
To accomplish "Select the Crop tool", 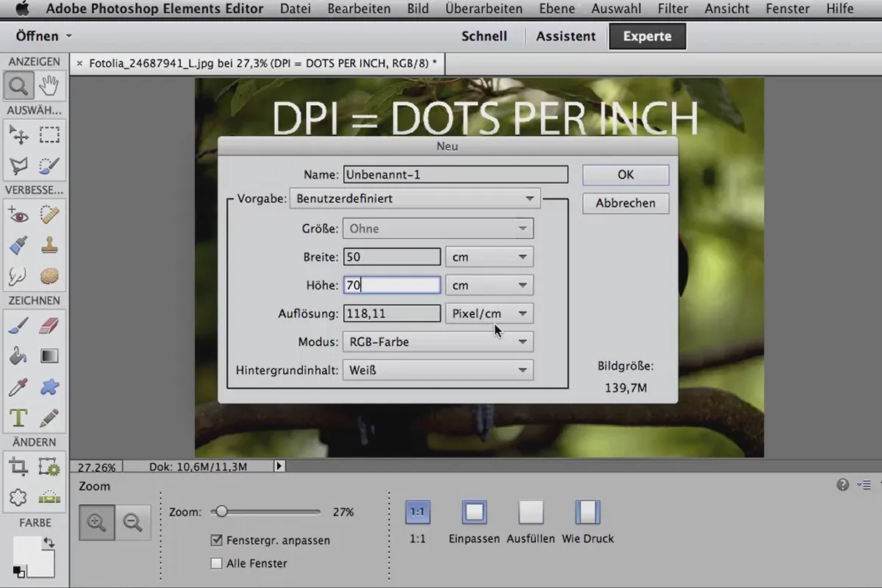I will click(18, 466).
